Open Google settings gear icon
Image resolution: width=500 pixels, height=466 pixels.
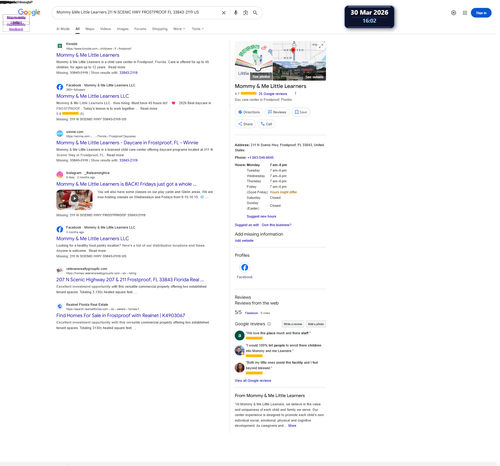453,13
